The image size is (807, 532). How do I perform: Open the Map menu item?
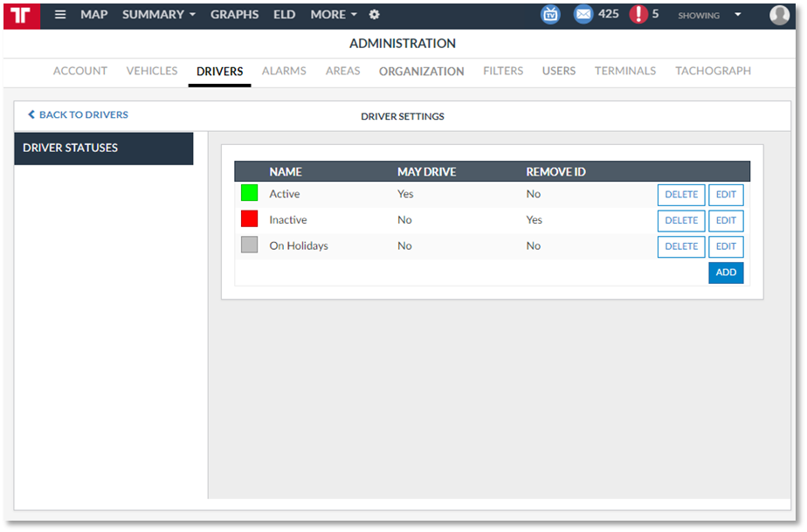tap(94, 15)
